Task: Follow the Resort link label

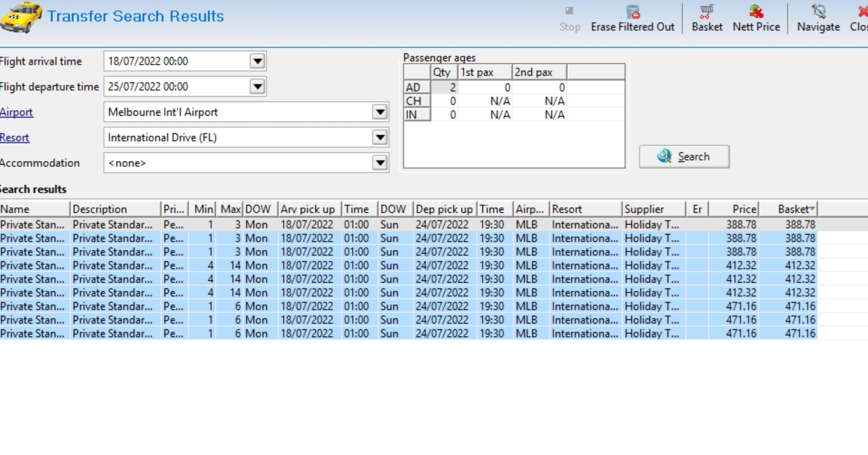Action: pos(15,137)
